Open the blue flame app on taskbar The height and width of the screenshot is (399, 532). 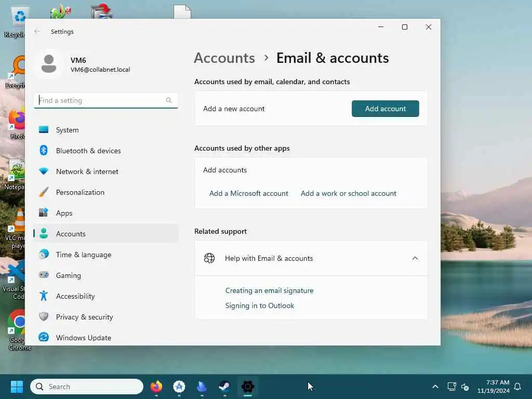(x=202, y=387)
